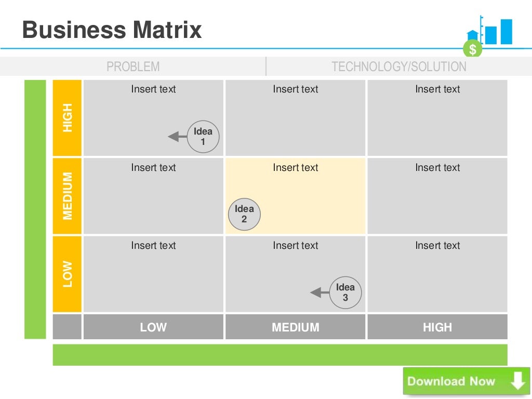Image resolution: width=532 pixels, height=399 pixels.
Task: Click Insert text in top-right cell
Action: [437, 89]
